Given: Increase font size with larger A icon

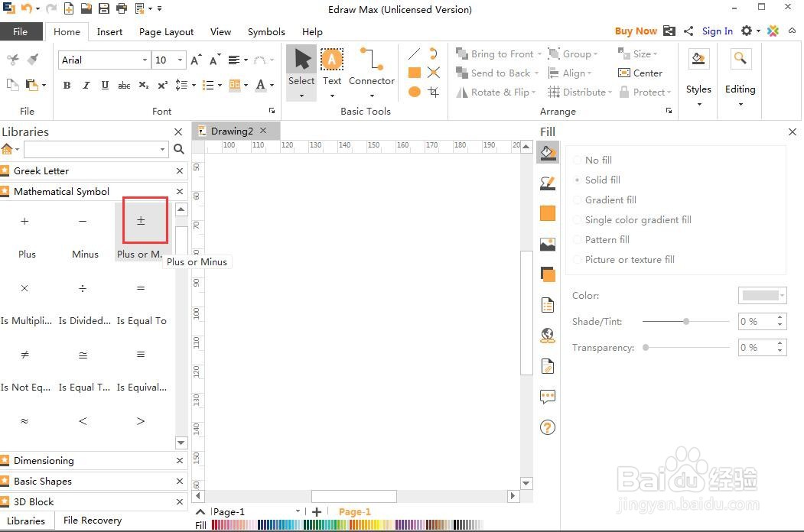Looking at the screenshot, I should pos(196,60).
